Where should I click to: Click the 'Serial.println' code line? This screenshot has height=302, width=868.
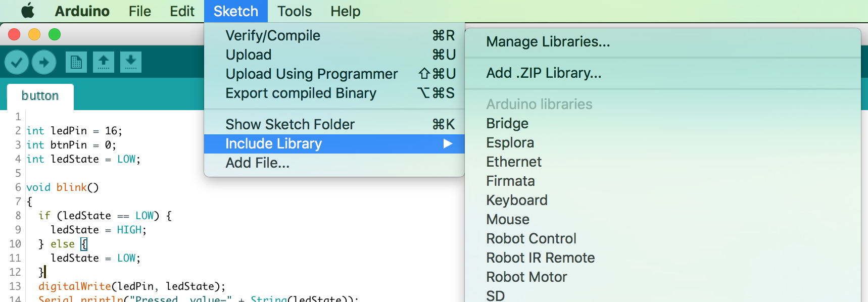tap(199, 298)
